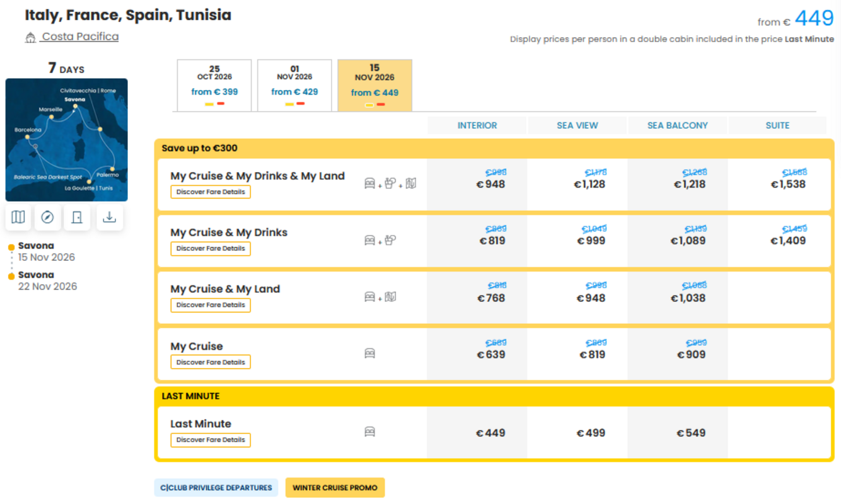The height and width of the screenshot is (504, 841).
Task: Select the €768 Interior price
Action: (491, 298)
